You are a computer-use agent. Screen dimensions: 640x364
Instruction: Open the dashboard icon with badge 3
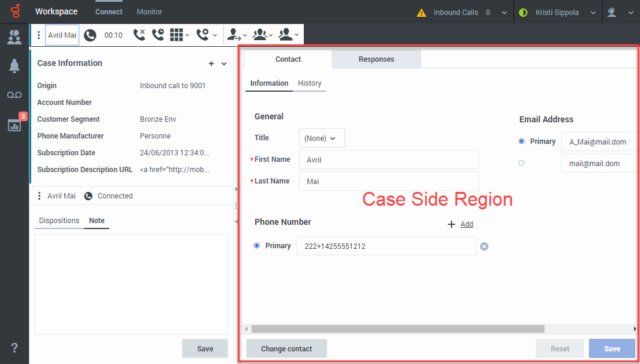coord(14,125)
